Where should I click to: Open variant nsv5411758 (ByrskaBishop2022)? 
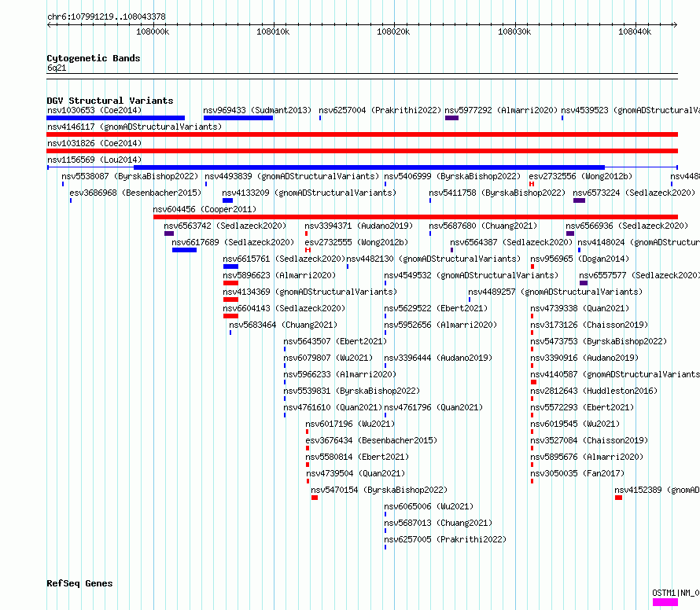[497, 193]
